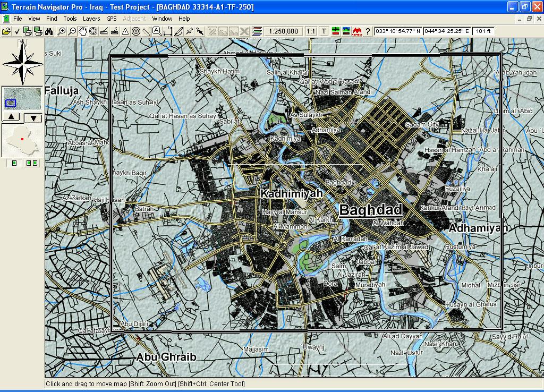Open help with the question mark icon
544x392 pixels.
pyautogui.click(x=368, y=31)
